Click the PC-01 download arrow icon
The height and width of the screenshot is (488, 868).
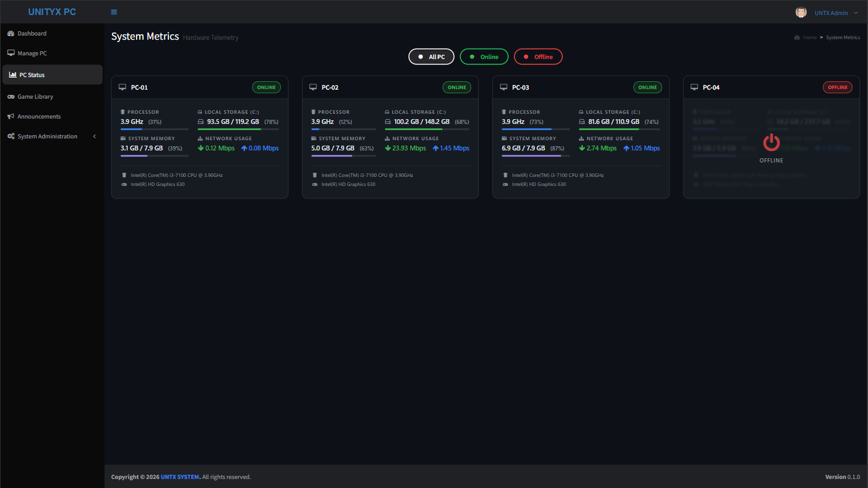[201, 148]
